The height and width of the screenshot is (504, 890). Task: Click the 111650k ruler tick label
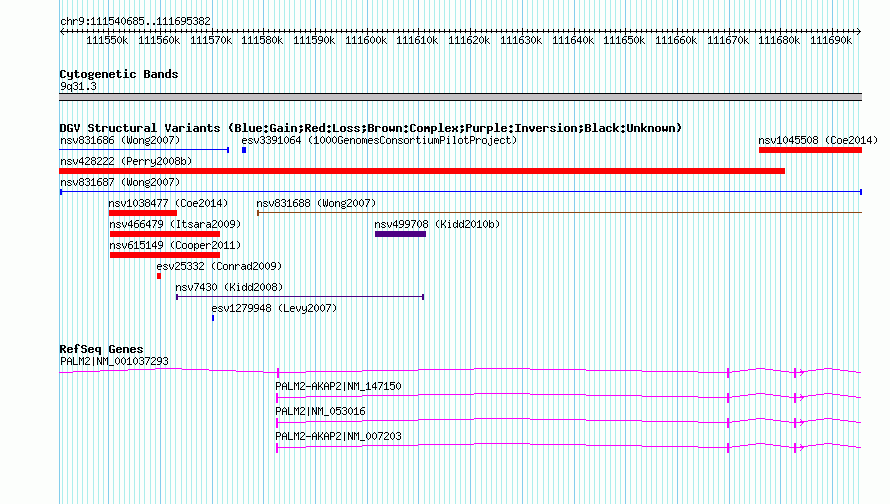click(624, 41)
